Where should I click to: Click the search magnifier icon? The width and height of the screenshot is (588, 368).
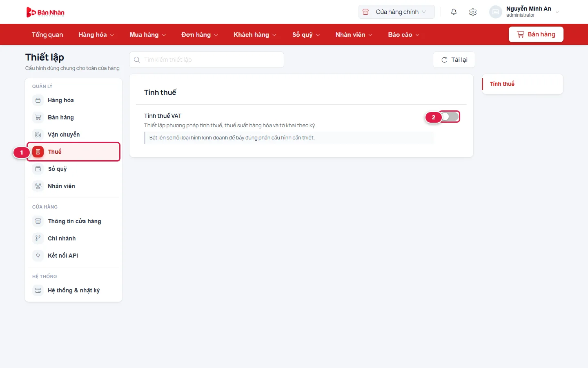(x=137, y=60)
